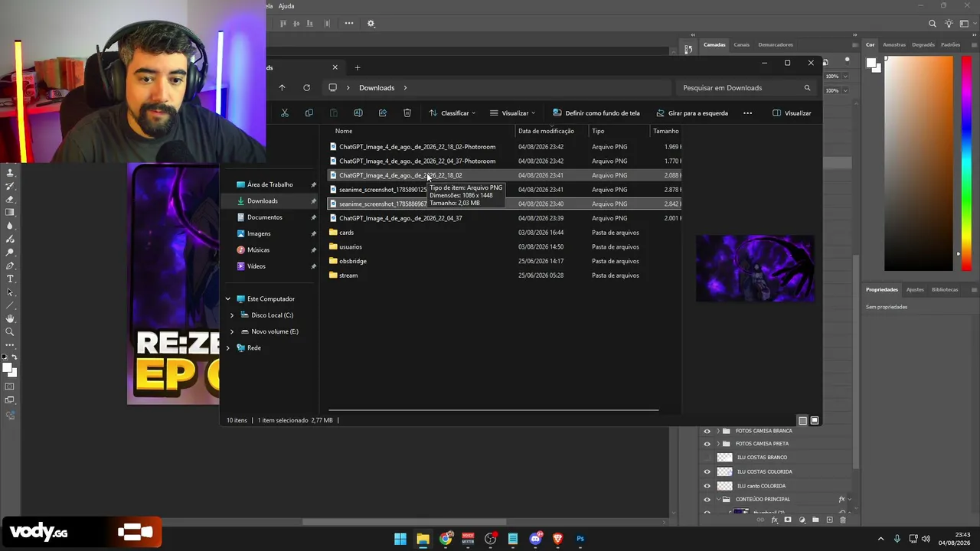Click the Copy icon in Explorer toolbar
This screenshot has width=980, height=551.
coord(309,113)
